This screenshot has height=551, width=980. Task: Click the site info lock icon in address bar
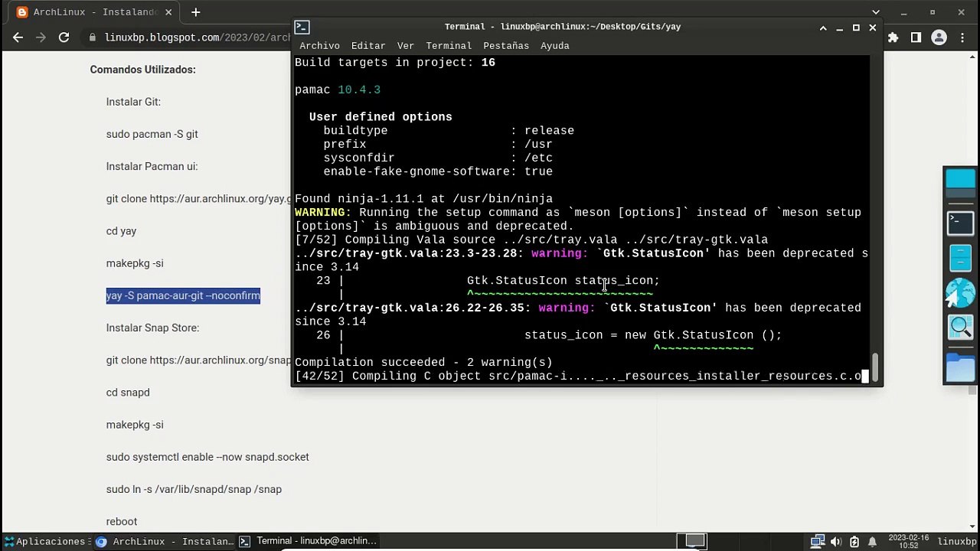click(x=93, y=37)
